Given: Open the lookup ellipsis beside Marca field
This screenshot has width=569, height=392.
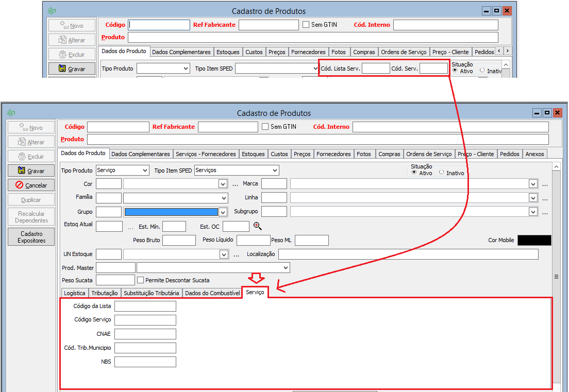Looking at the screenshot, I should point(545,184).
